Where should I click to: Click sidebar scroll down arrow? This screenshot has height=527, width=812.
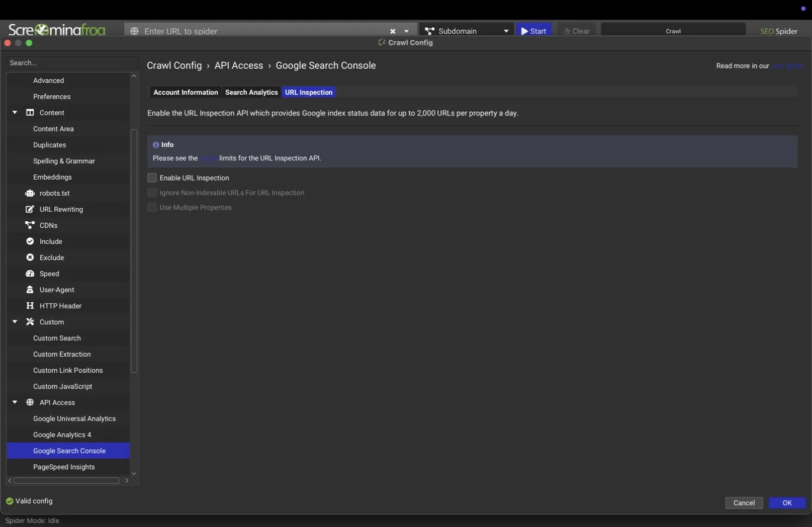point(134,473)
